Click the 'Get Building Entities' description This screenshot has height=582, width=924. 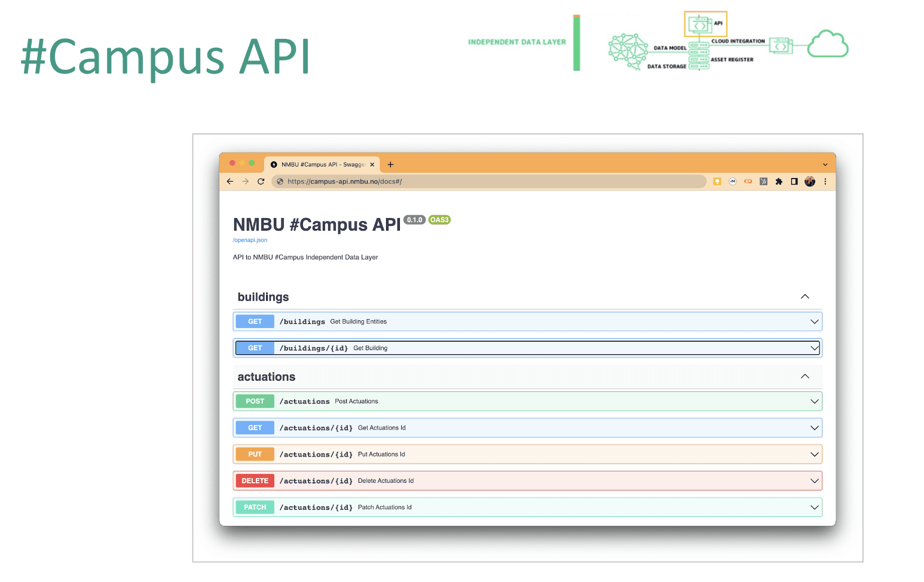pyautogui.click(x=359, y=321)
